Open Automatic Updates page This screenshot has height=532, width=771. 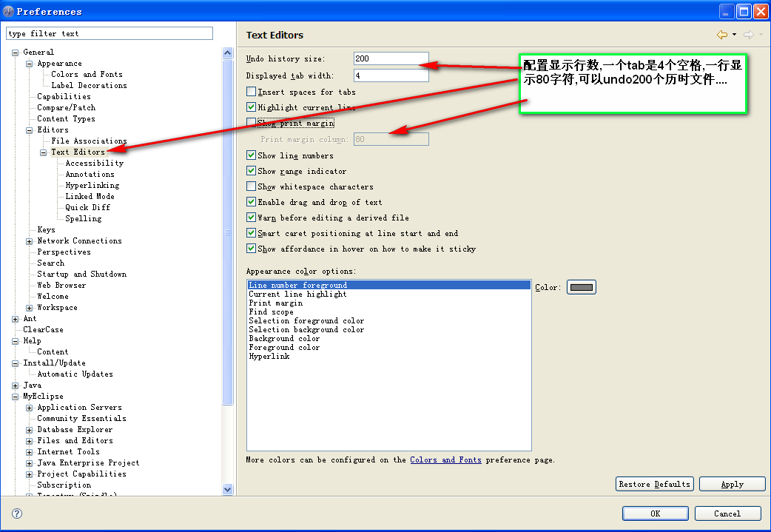click(x=75, y=374)
